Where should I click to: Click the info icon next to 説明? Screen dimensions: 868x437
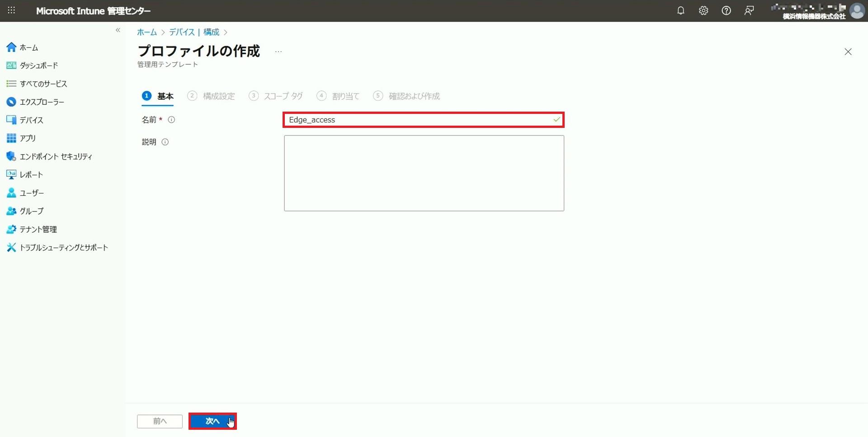click(x=165, y=142)
